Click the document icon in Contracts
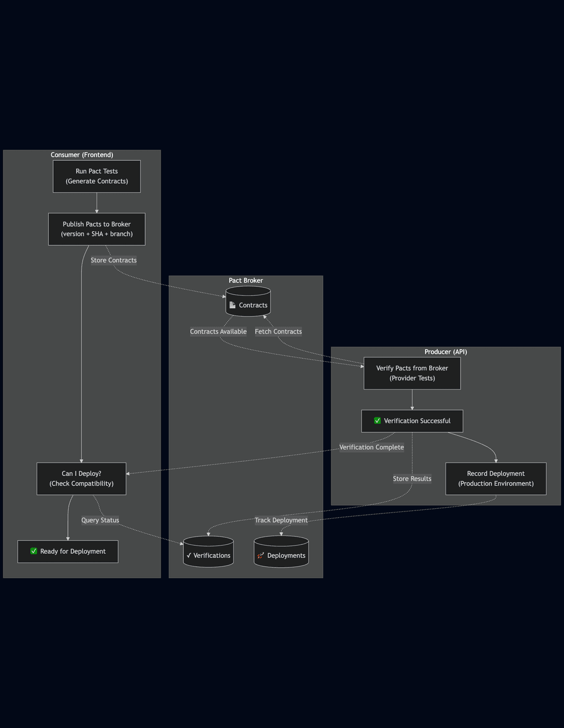 232,305
